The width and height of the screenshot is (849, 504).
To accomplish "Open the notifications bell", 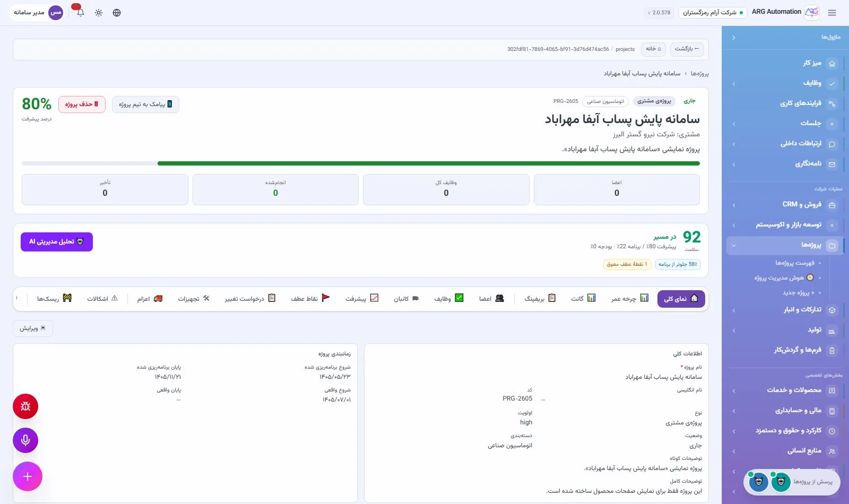I will [80, 12].
